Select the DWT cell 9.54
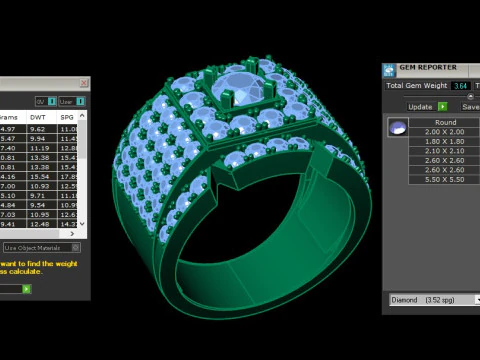The width and height of the screenshot is (480, 360). pos(42,205)
